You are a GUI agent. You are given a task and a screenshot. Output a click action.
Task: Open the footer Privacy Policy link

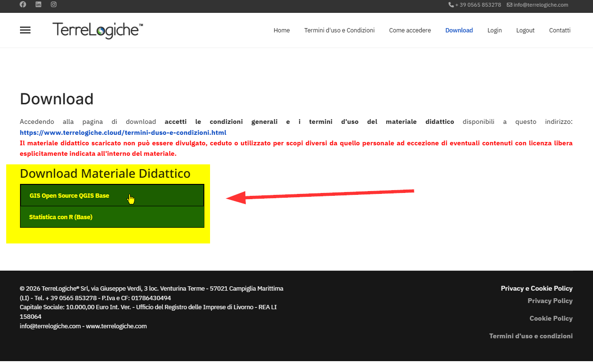pyautogui.click(x=550, y=301)
